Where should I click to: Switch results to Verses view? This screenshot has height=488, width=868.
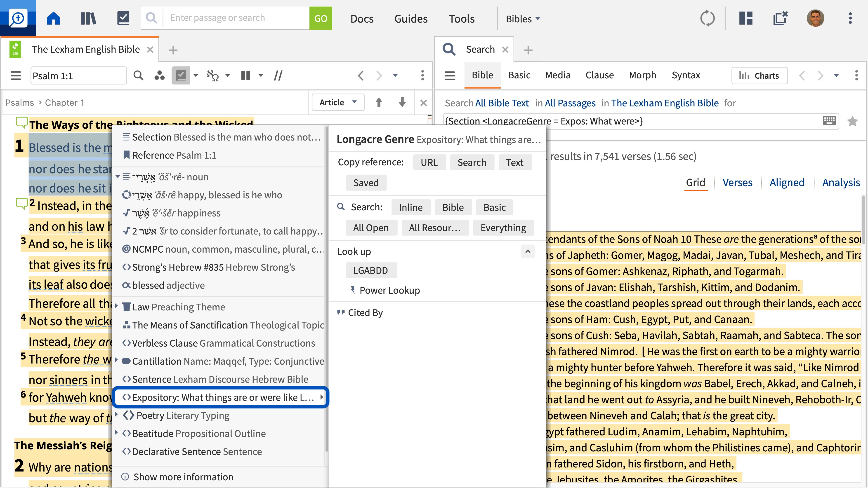(x=737, y=182)
